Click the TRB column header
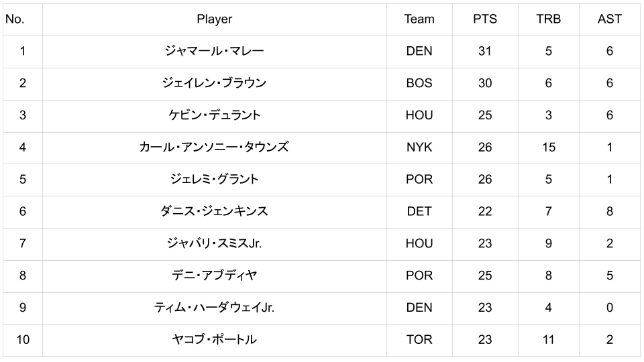644x362 pixels. click(548, 19)
